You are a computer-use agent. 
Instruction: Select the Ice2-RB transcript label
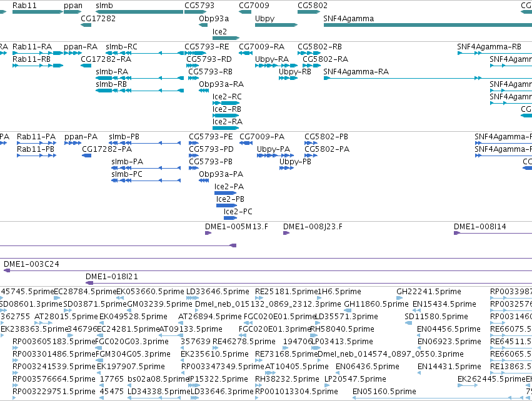click(227, 109)
